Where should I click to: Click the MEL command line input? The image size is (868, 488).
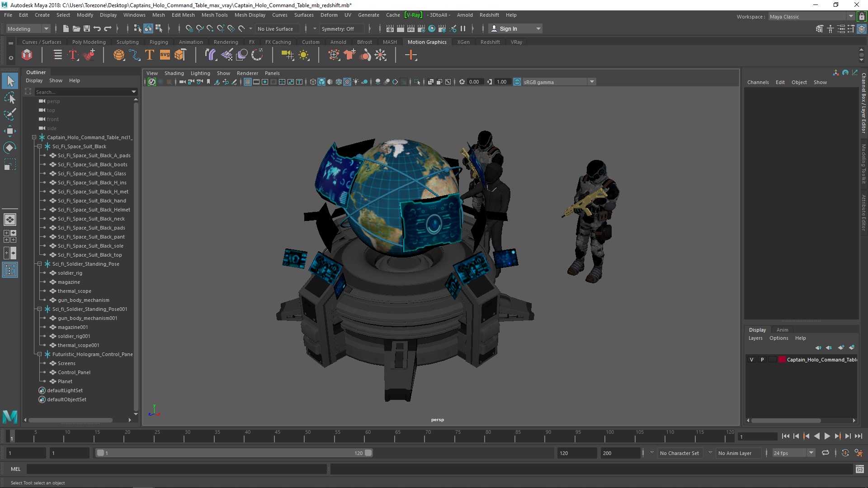pyautogui.click(x=177, y=469)
